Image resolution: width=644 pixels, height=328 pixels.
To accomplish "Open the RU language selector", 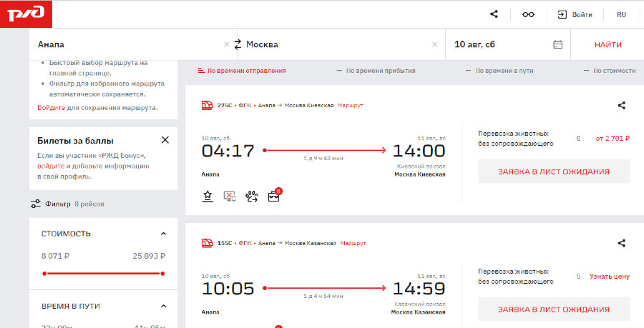I will pos(621,14).
